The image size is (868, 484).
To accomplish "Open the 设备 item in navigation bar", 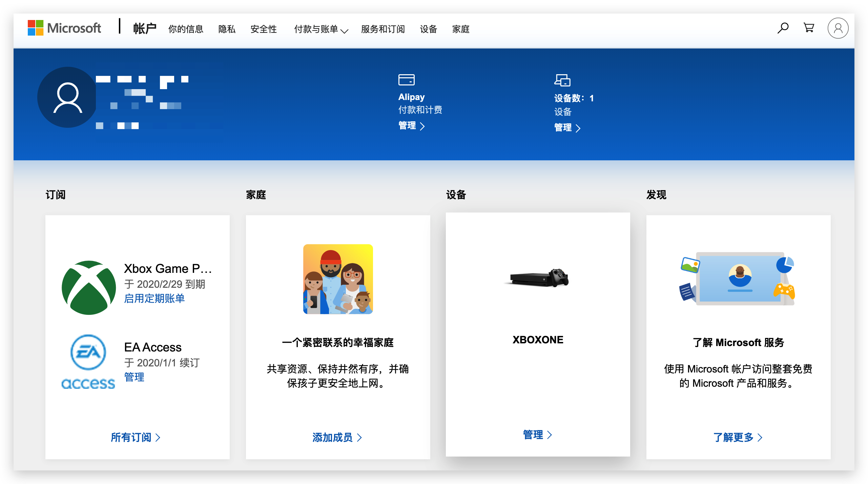I will click(x=429, y=29).
